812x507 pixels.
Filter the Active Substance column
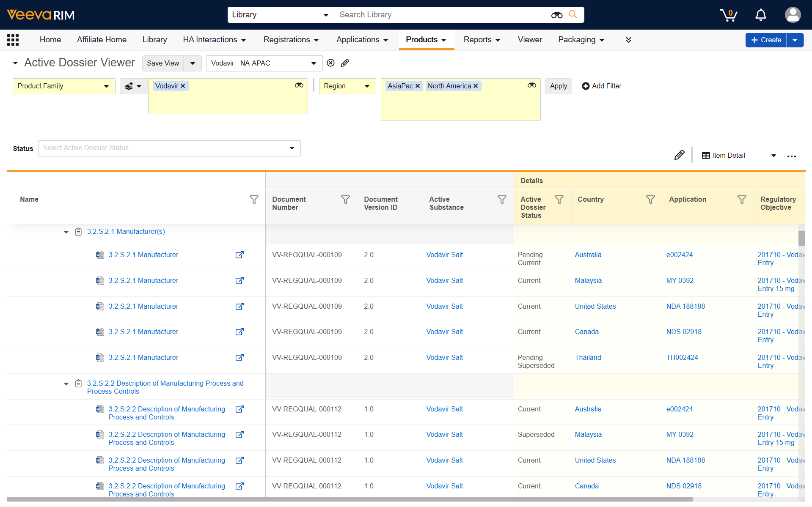(x=502, y=200)
